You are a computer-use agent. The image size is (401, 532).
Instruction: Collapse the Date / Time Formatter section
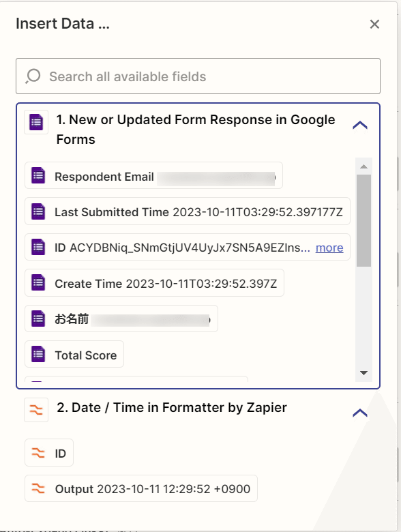[360, 413]
